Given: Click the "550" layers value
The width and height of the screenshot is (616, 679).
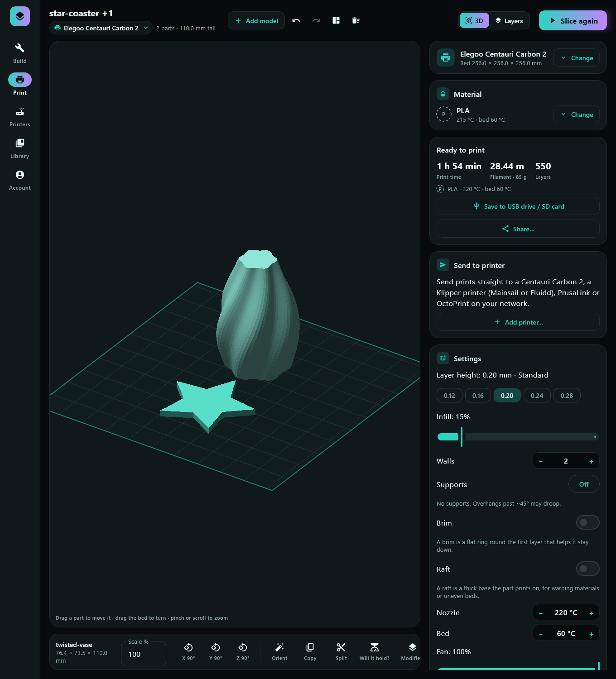Looking at the screenshot, I should coord(543,166).
